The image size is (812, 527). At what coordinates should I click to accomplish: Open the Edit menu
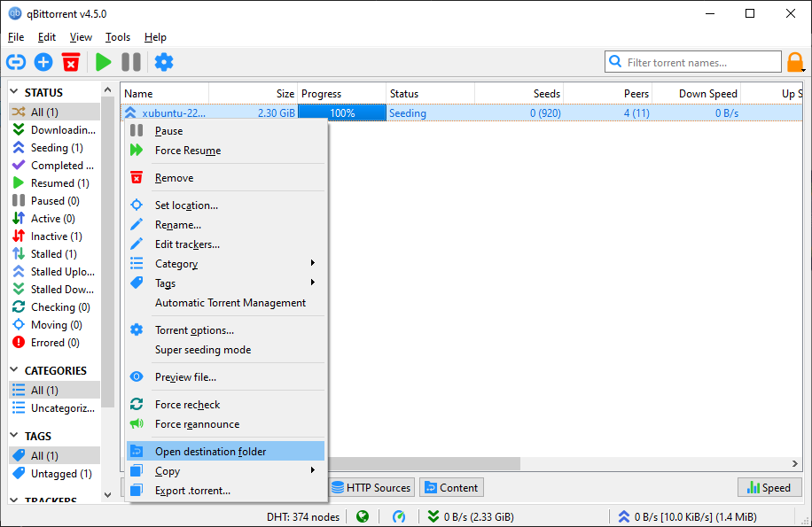click(x=47, y=37)
